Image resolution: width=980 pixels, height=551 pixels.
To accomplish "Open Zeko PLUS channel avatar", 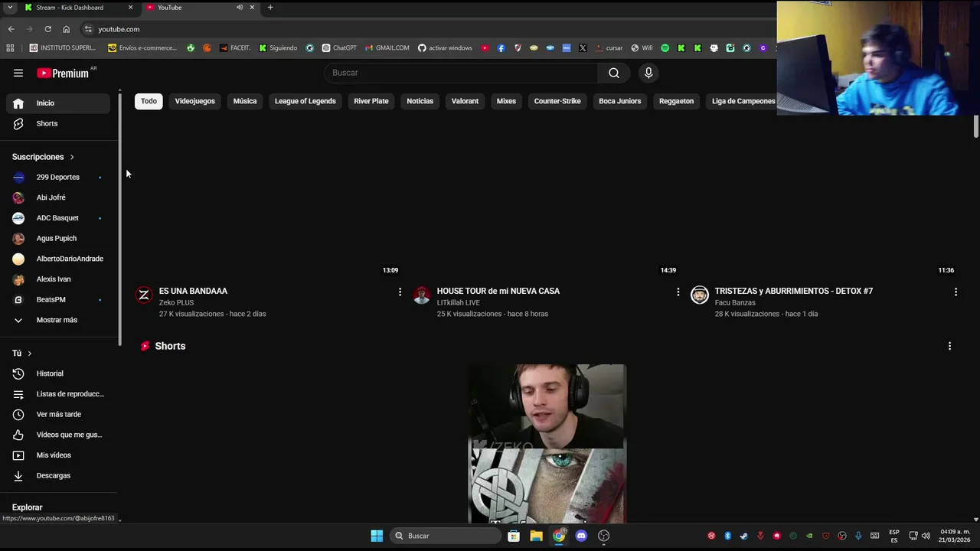I will click(x=144, y=295).
